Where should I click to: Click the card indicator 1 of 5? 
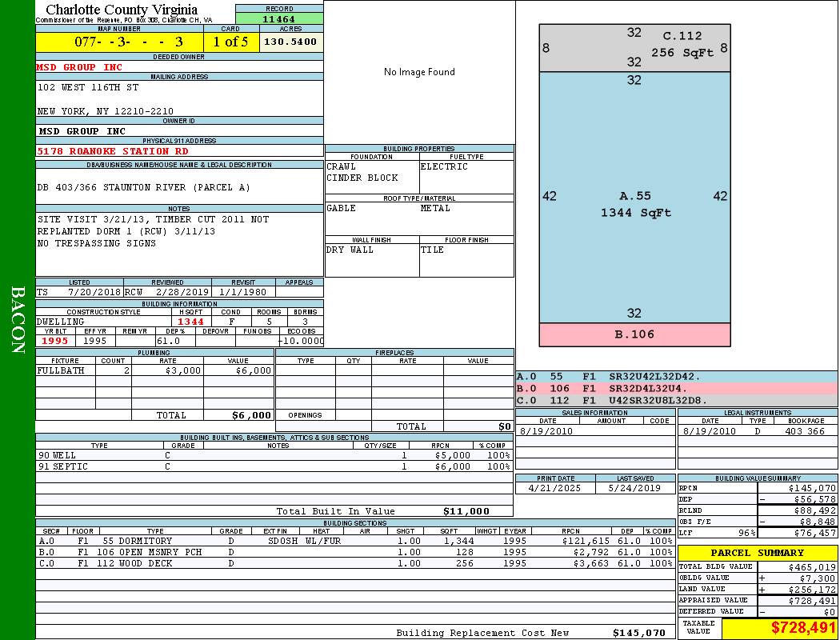pos(231,42)
